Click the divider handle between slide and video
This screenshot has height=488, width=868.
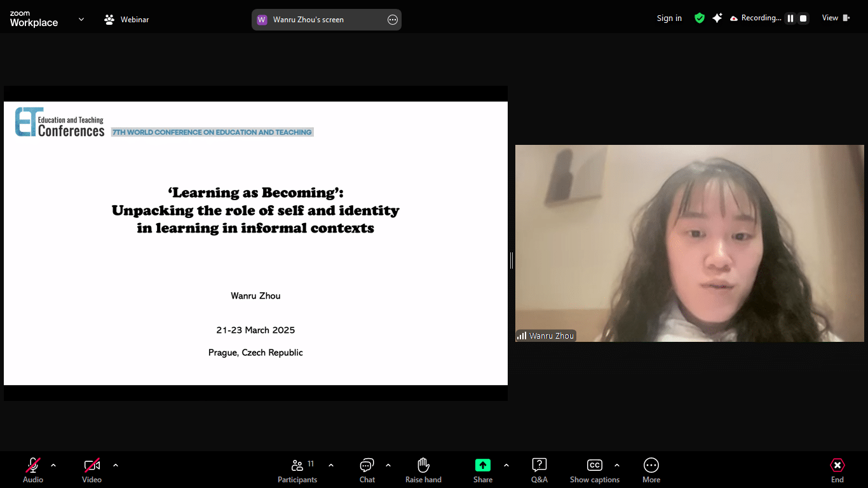(x=512, y=260)
